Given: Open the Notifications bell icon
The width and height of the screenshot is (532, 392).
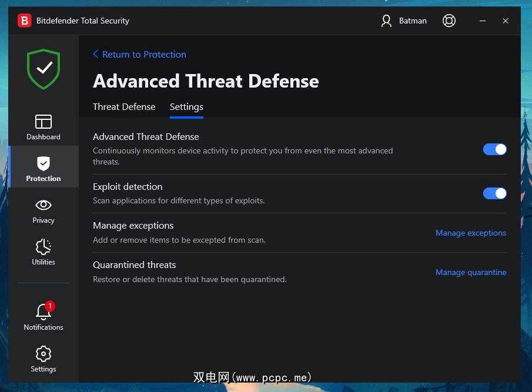Looking at the screenshot, I should (x=44, y=312).
